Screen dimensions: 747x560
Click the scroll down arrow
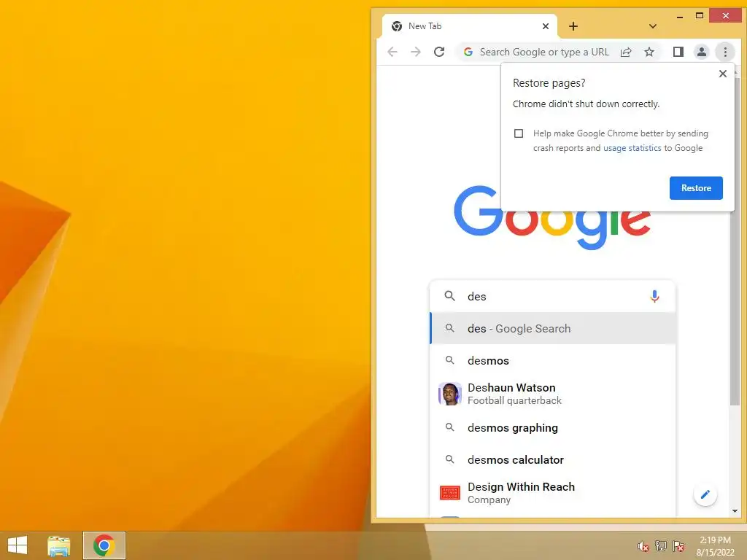click(734, 511)
